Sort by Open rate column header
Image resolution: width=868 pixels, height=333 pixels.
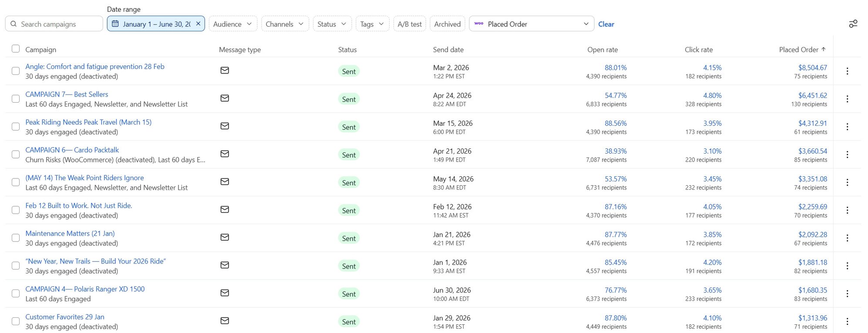click(x=602, y=50)
